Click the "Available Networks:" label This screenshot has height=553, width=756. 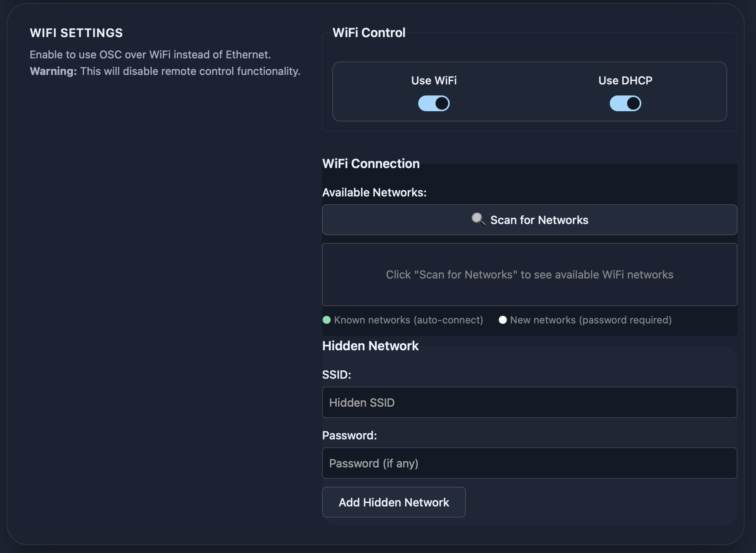[374, 192]
